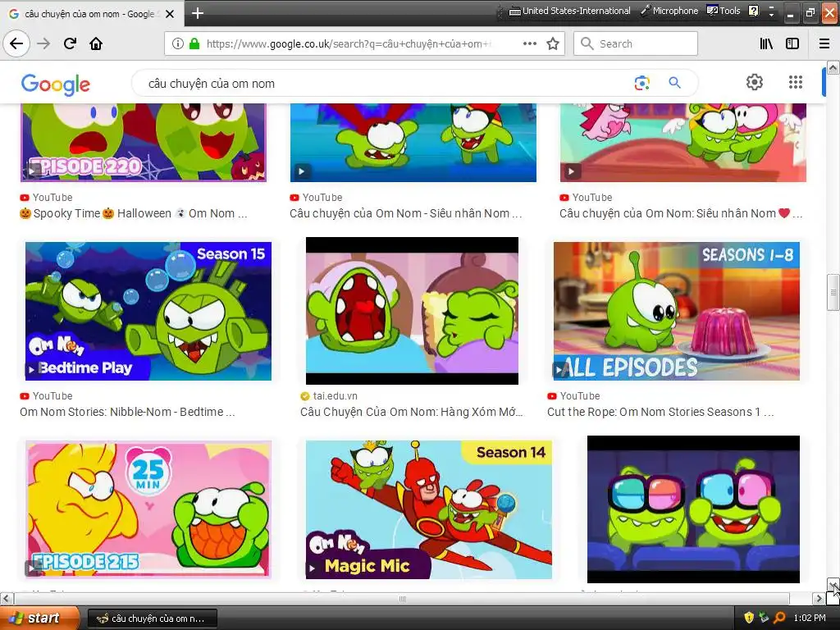Click the horizontal scrollbar right arrow

point(819,598)
